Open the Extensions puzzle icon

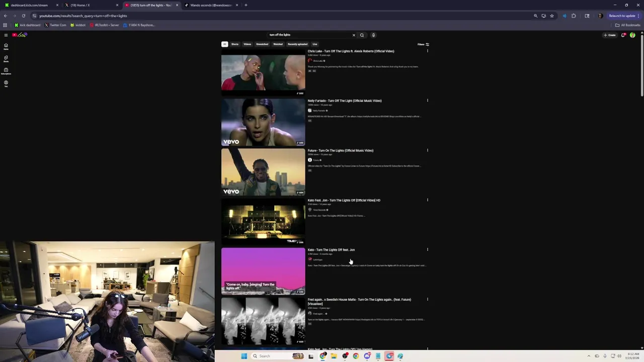(x=573, y=16)
